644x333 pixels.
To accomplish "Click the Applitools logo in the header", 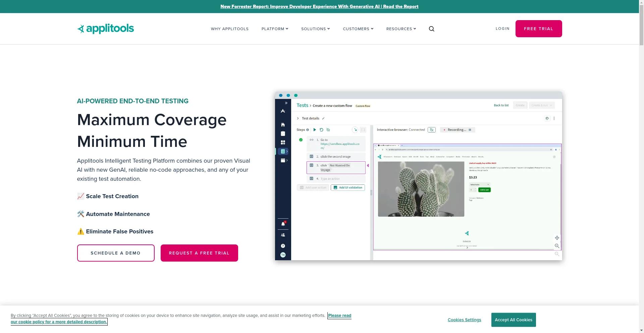I will 105,29.
